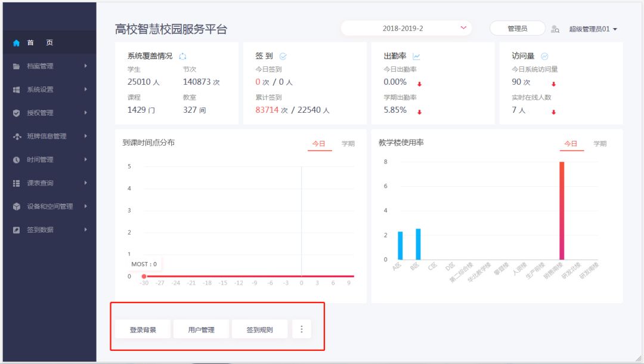The height and width of the screenshot is (364, 644).
Task: Click the check-circle icon next to 签到
Action: coord(283,56)
